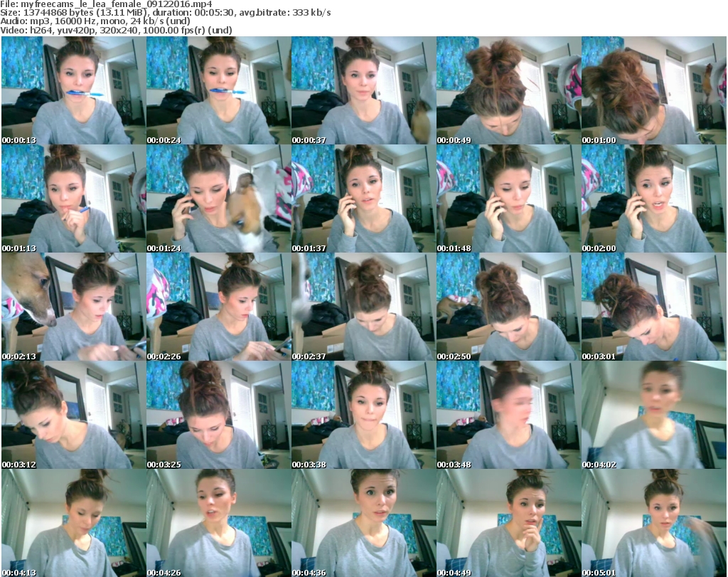Click the frame at 00:04:13

coord(73,523)
